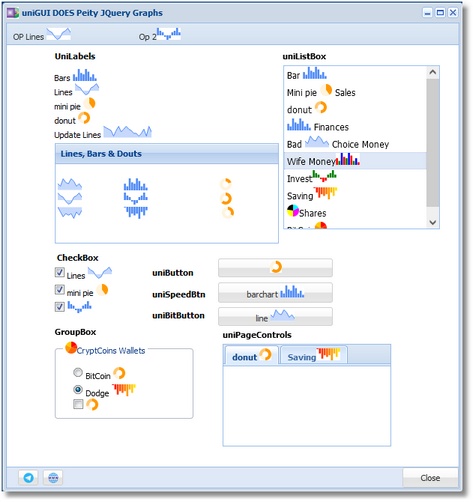Click the listbox scroll down arrow

point(433,222)
